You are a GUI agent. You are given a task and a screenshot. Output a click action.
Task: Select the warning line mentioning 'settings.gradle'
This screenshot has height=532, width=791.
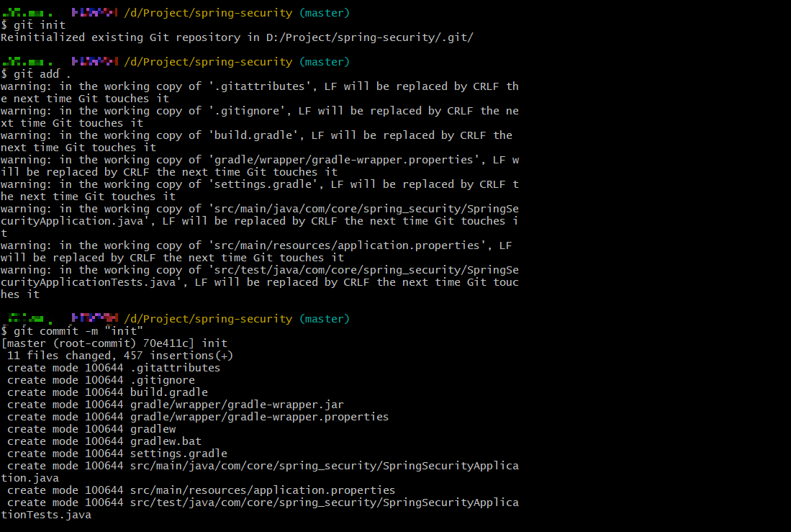(260, 184)
